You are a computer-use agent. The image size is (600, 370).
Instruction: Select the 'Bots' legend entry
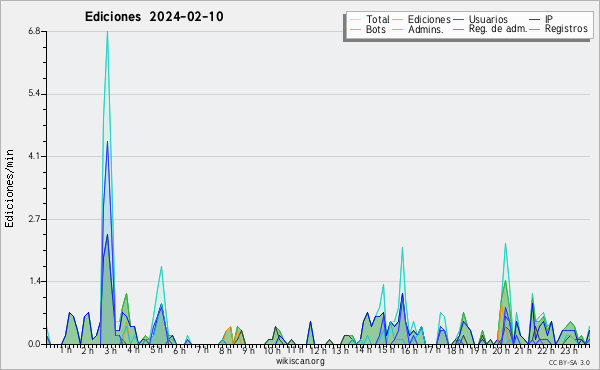click(x=375, y=29)
